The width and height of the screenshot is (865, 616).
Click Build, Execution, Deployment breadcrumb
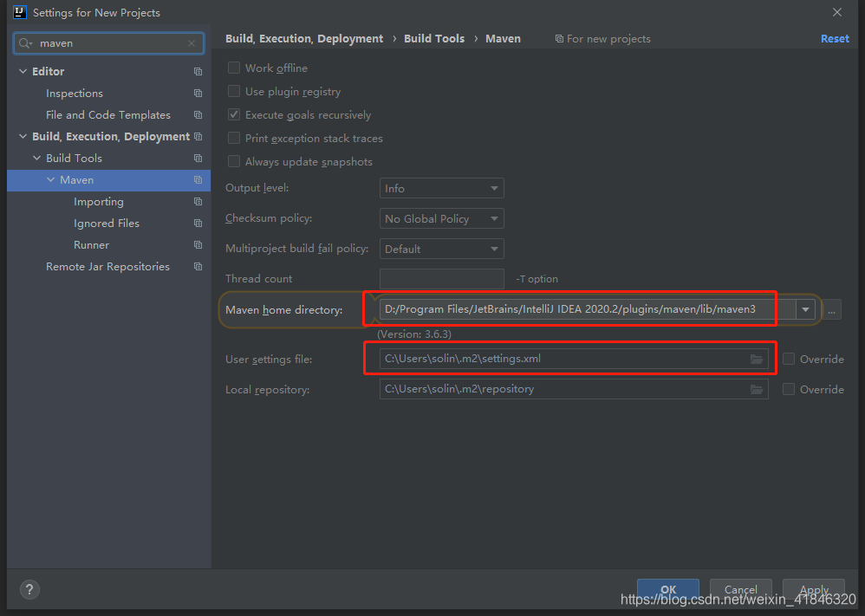(x=304, y=39)
